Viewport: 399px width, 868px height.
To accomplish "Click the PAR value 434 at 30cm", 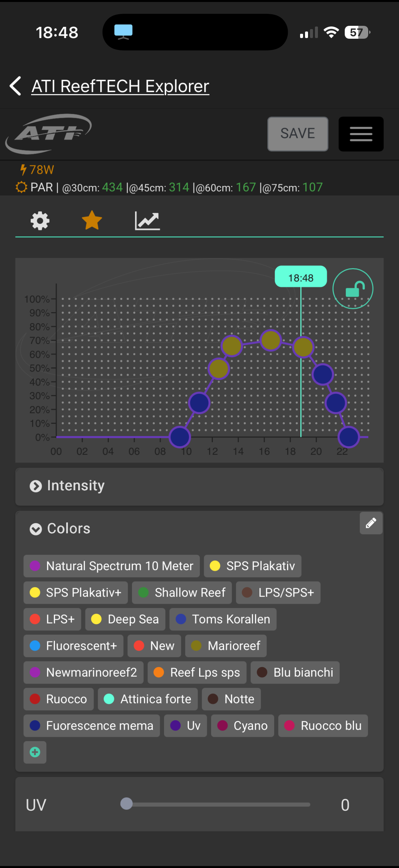I will pos(112,187).
